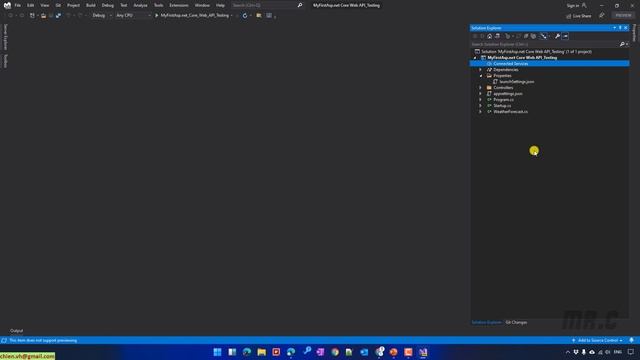
Task: Open the Test menu
Action: [124, 5]
